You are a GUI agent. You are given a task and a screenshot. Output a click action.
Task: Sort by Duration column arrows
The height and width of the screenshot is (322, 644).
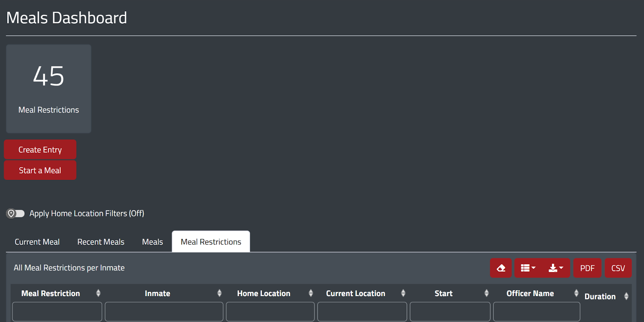coord(626,296)
